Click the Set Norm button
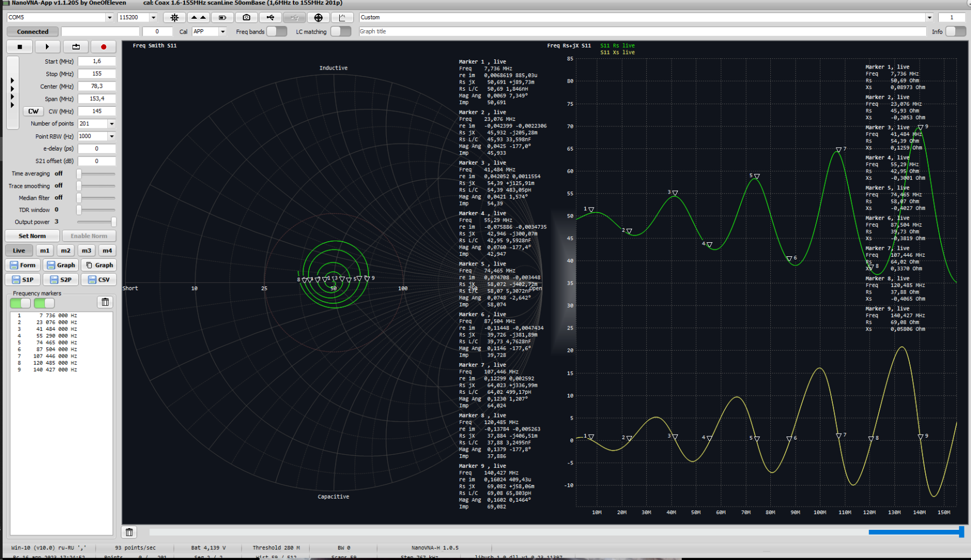 click(x=32, y=236)
